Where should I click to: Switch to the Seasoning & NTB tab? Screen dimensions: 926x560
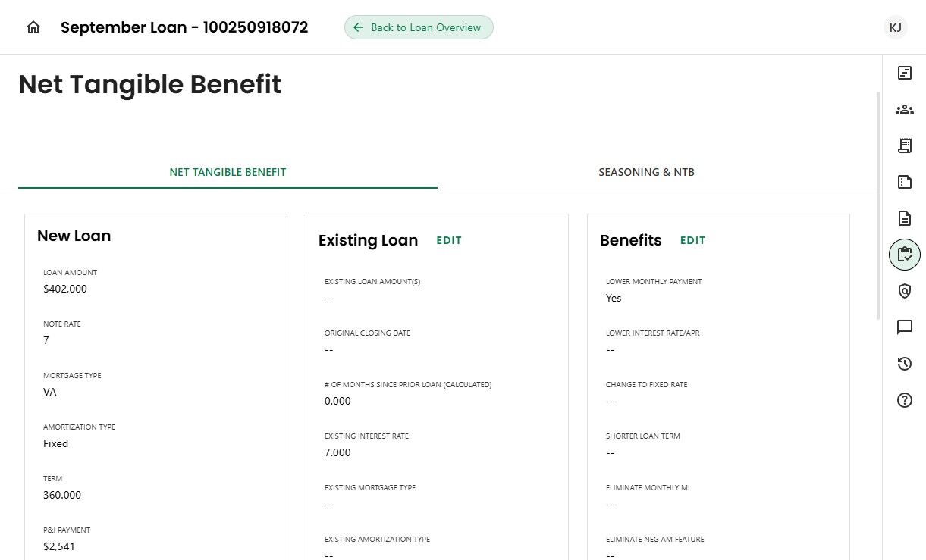pyautogui.click(x=646, y=172)
